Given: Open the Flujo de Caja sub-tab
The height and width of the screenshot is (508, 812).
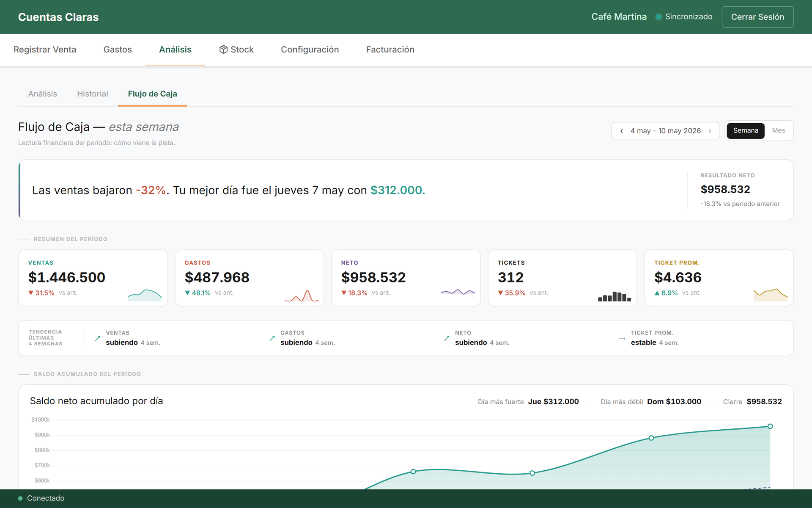Looking at the screenshot, I should coord(152,94).
